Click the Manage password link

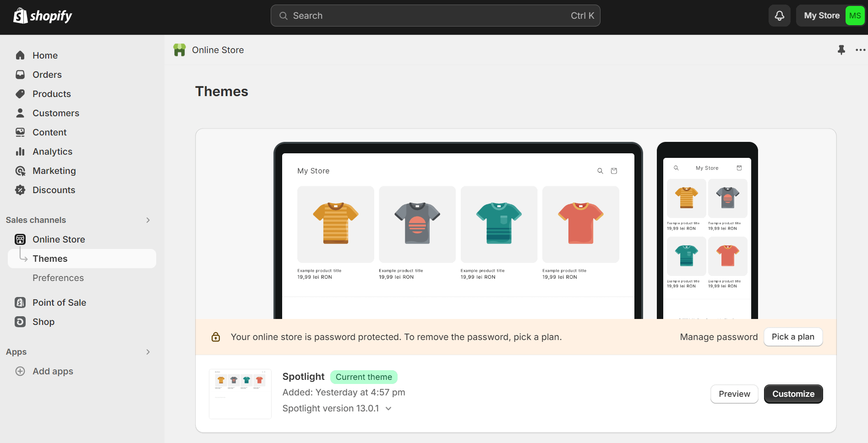pyautogui.click(x=718, y=337)
